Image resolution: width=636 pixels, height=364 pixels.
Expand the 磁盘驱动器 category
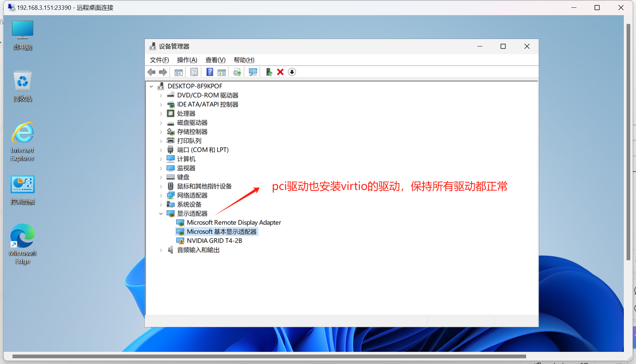pos(161,123)
